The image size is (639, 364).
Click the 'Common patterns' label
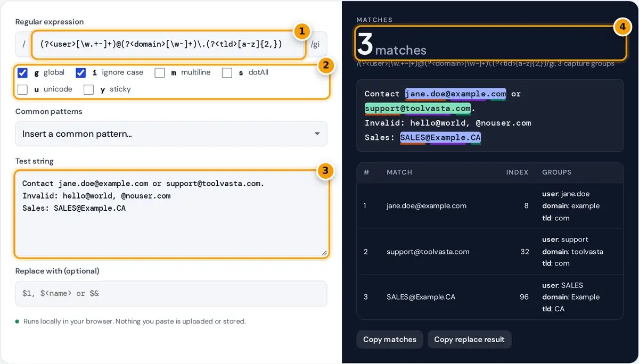(49, 112)
